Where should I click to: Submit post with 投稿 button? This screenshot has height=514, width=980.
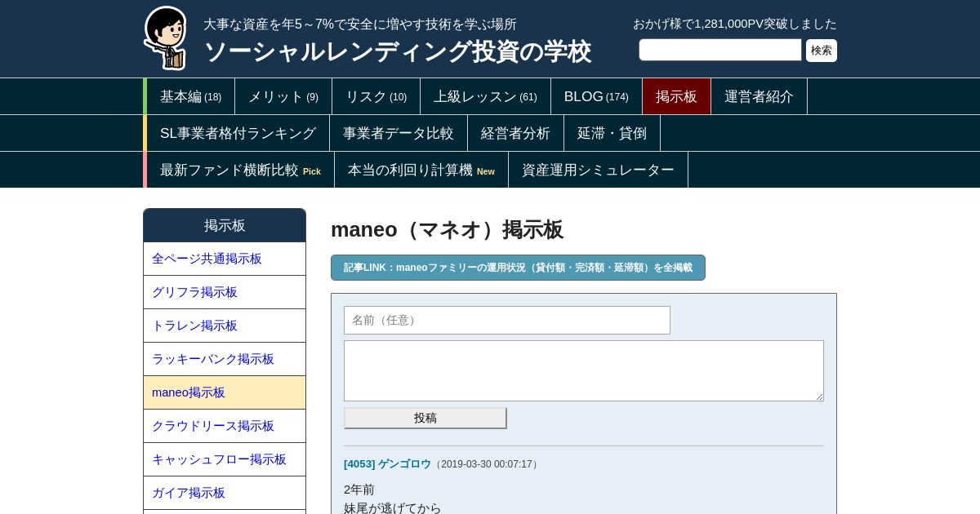[425, 418]
